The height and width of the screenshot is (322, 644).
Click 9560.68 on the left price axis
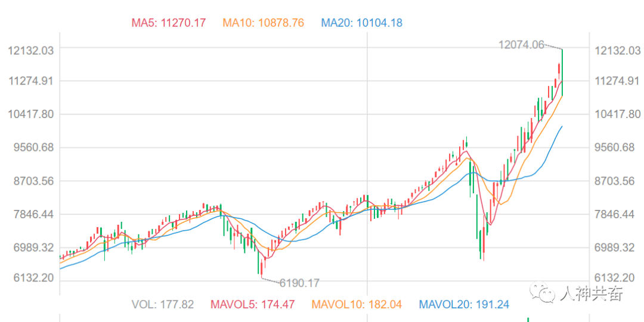click(31, 147)
